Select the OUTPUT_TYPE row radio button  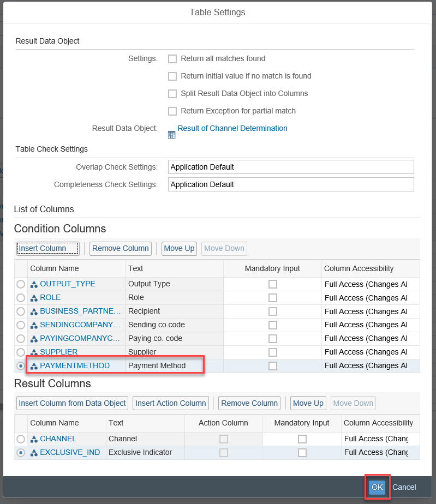21,284
